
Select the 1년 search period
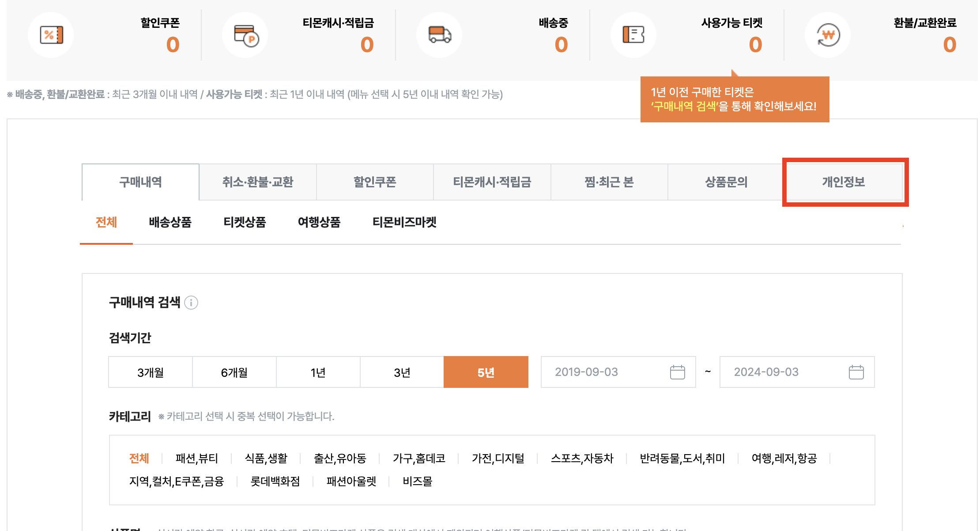[318, 372]
